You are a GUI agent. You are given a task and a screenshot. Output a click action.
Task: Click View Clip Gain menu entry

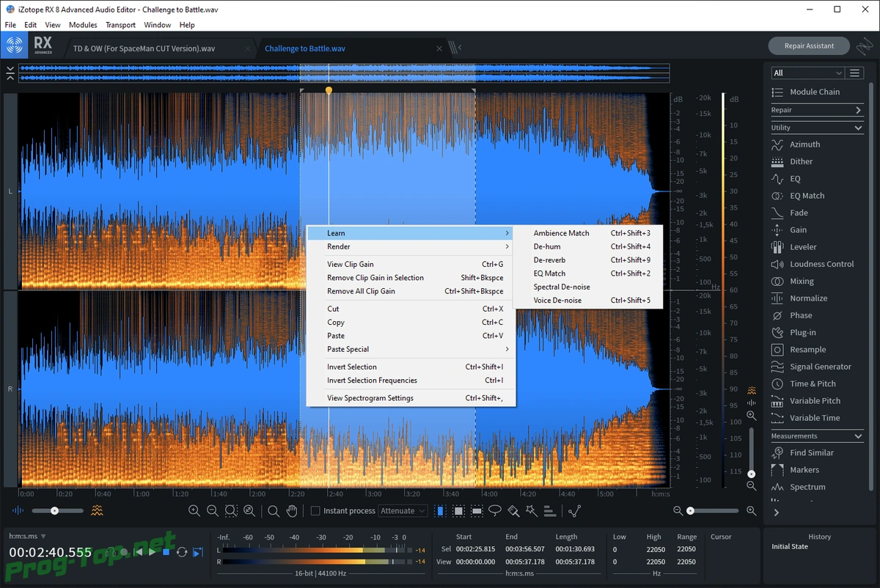coord(411,264)
